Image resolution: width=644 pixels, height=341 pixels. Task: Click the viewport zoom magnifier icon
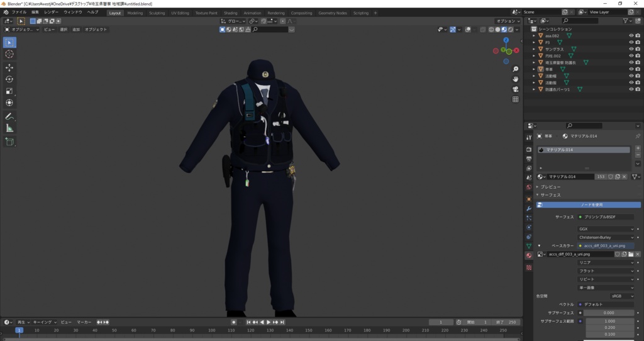coord(516,69)
